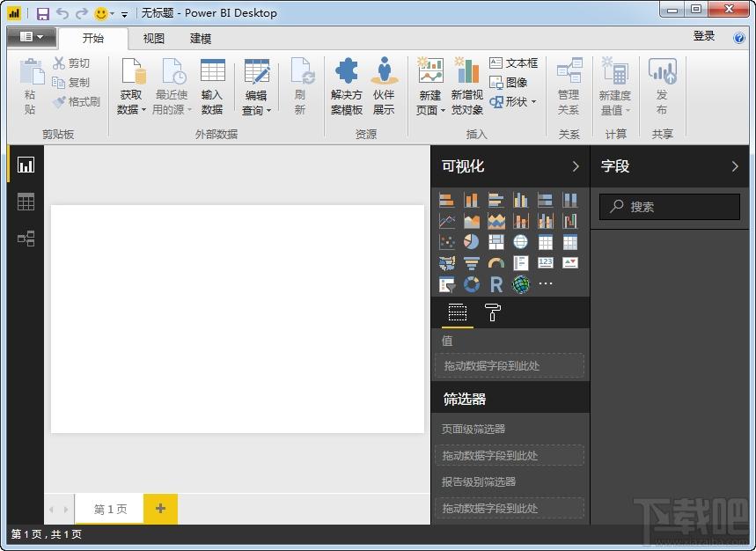Switch to Report view in left sidebar
The width and height of the screenshot is (756, 551).
(x=26, y=165)
